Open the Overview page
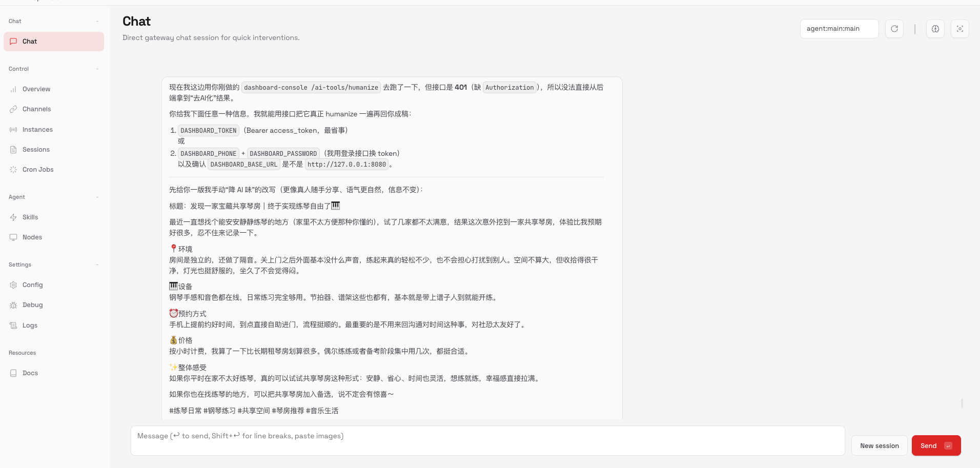The image size is (980, 468). (x=54, y=89)
